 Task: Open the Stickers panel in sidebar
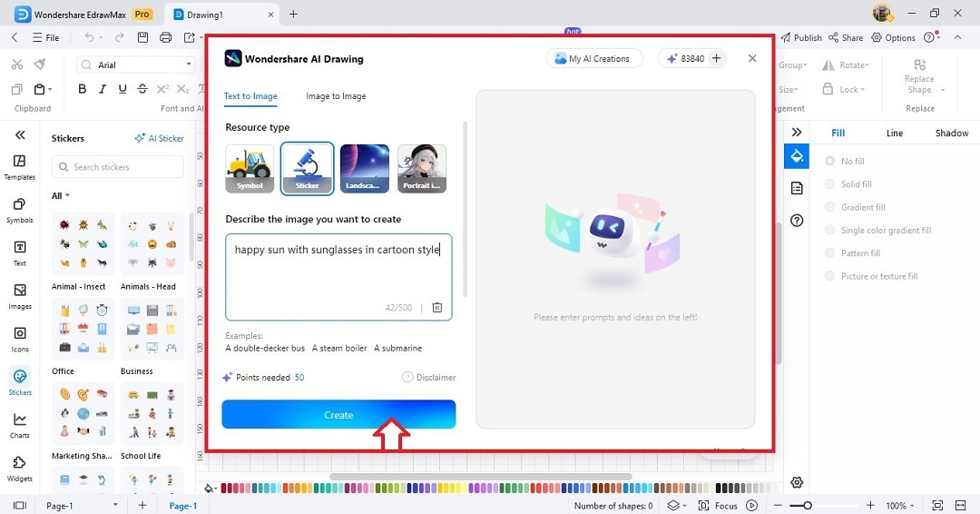19,382
